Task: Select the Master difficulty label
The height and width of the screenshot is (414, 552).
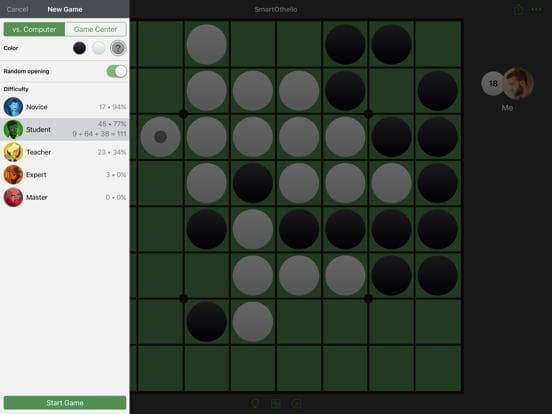Action: (x=37, y=197)
